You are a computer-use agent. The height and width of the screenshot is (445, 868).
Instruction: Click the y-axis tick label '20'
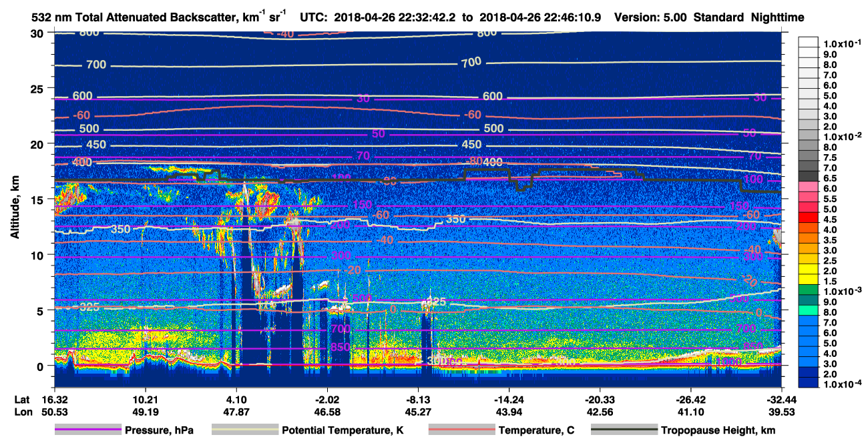37,144
